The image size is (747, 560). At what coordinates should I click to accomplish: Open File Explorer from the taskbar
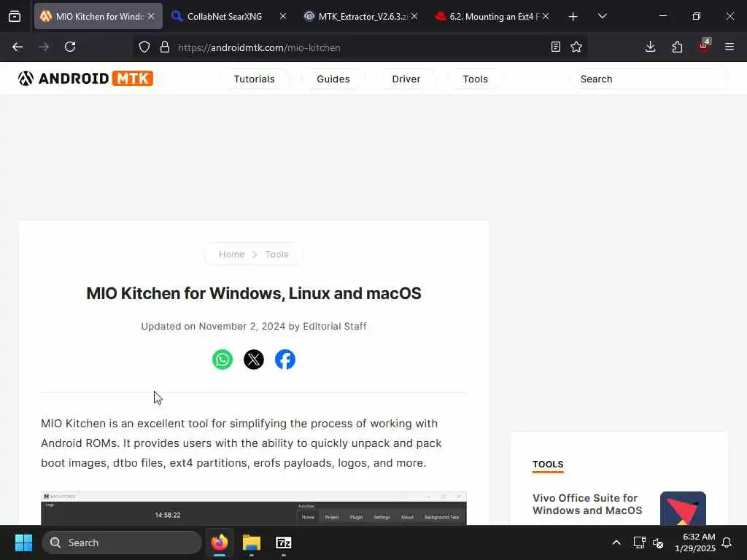pyautogui.click(x=252, y=542)
